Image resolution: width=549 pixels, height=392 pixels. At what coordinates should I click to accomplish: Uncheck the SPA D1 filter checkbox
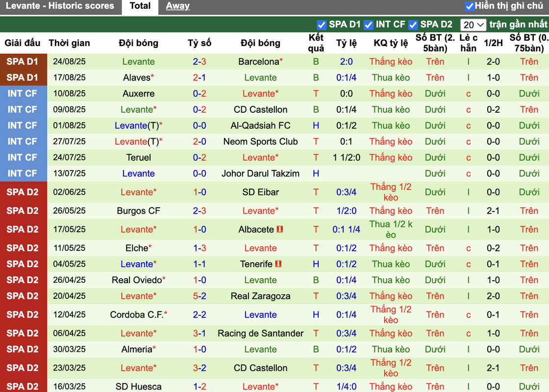pos(322,25)
